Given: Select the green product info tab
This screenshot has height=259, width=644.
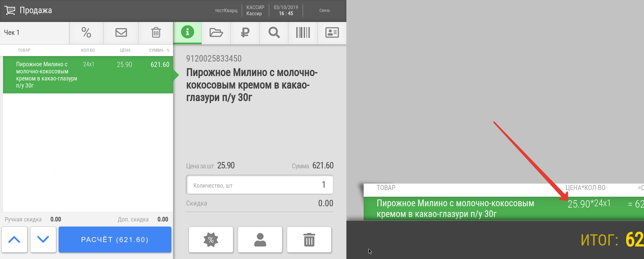Looking at the screenshot, I should (x=188, y=32).
